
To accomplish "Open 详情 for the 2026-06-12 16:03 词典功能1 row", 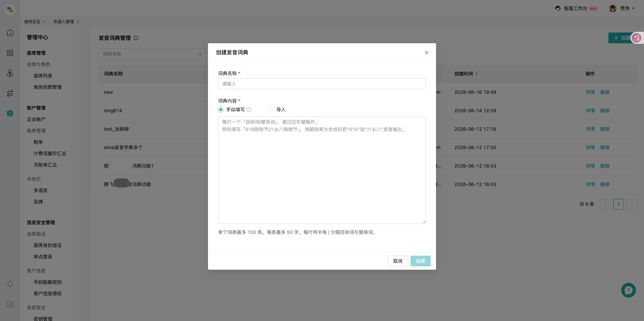I will point(590,166).
